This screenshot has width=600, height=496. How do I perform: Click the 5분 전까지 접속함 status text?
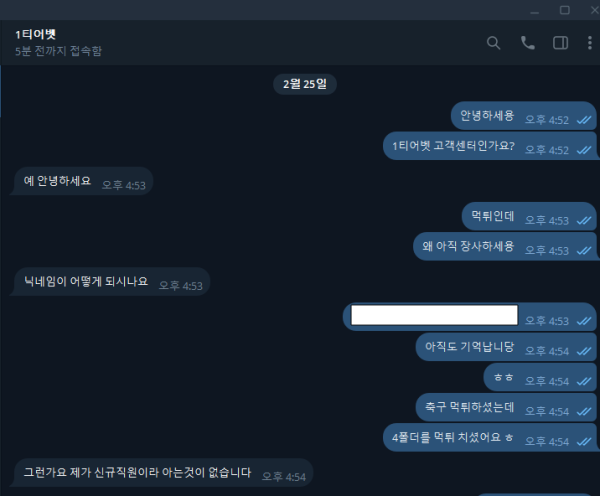coord(59,51)
